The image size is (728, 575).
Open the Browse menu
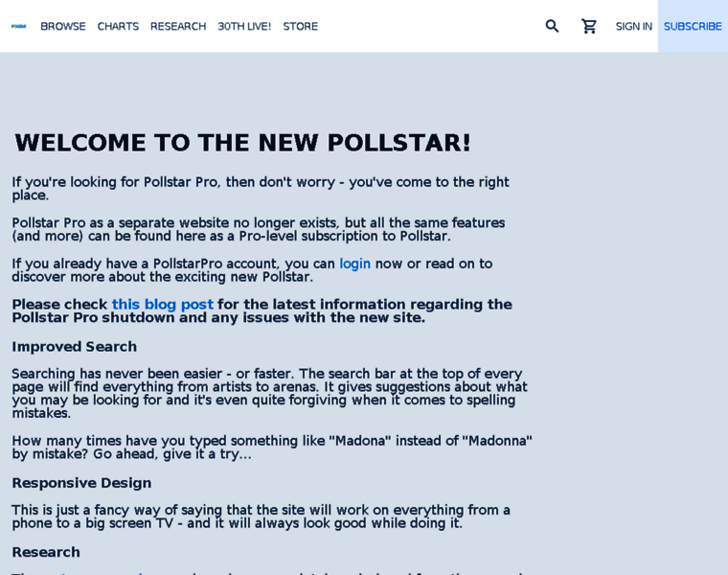tap(63, 26)
